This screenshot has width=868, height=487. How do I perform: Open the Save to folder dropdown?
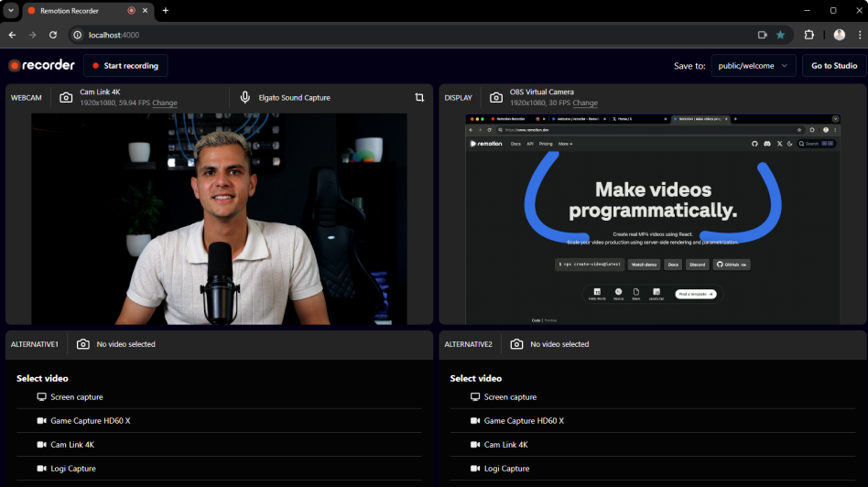pyautogui.click(x=753, y=66)
